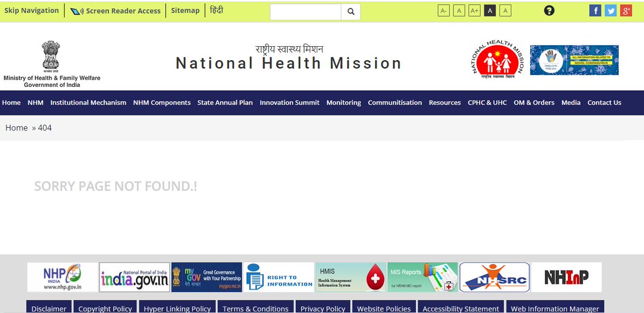Click the help question mark icon
Viewport: 644px width, 313px height.
549,10
